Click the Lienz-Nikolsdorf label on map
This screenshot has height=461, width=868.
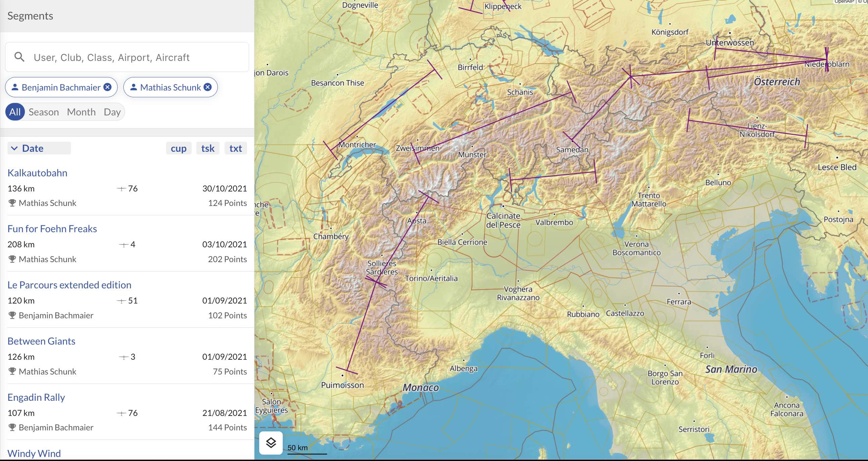(757, 130)
